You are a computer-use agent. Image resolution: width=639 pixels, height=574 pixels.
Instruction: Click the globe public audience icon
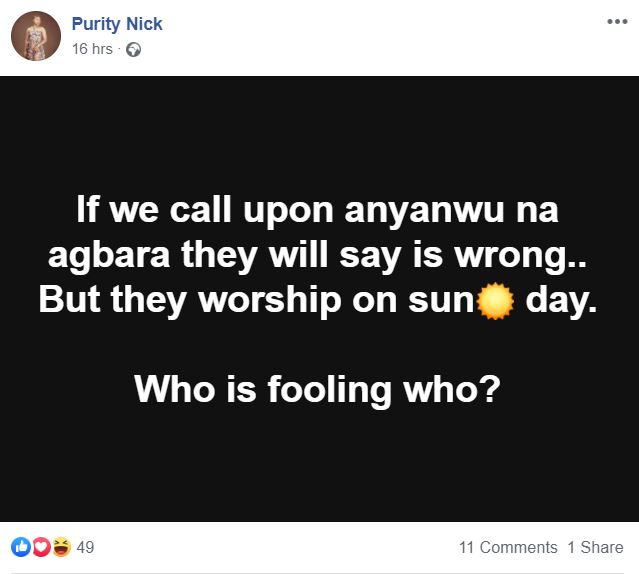click(134, 50)
